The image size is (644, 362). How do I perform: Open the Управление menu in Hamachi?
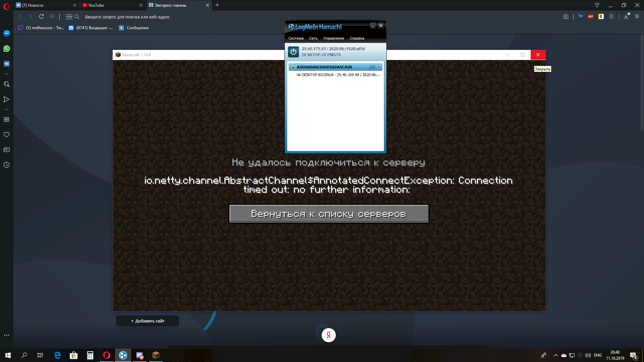click(x=333, y=38)
